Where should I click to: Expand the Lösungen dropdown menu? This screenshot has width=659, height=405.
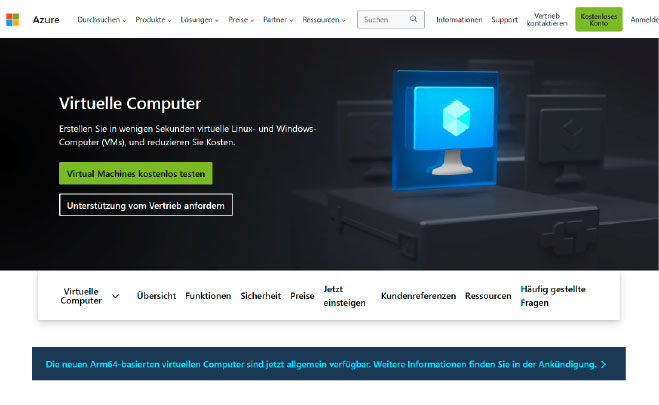(199, 19)
